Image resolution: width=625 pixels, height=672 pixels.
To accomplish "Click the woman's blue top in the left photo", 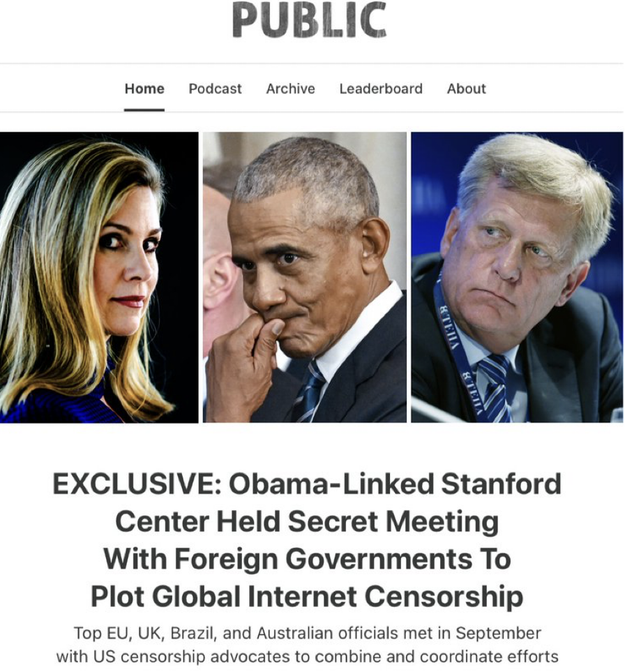I will 56,403.
